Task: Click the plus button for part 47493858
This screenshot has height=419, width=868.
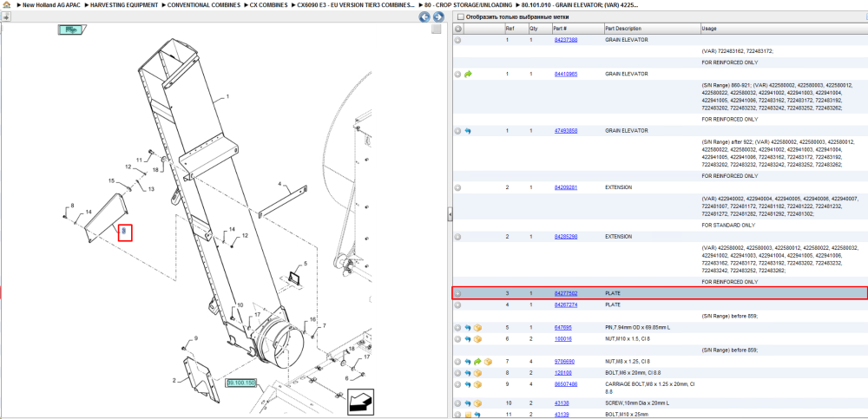Action: point(457,131)
